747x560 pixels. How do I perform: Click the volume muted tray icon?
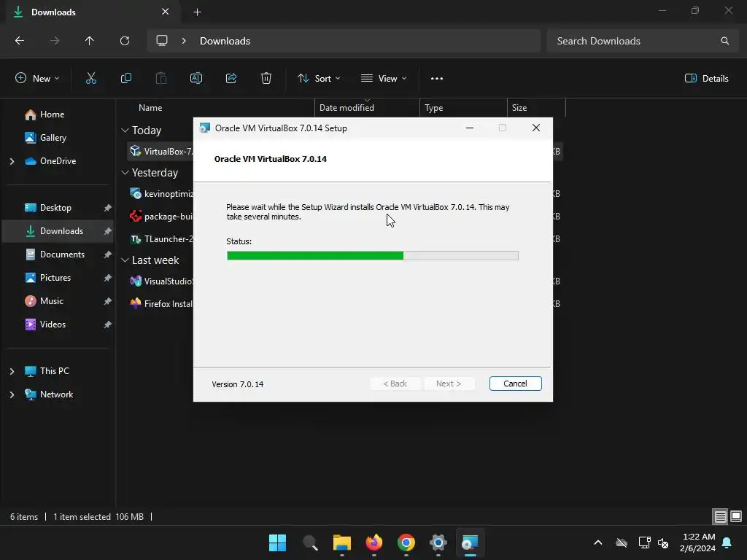[x=663, y=542]
